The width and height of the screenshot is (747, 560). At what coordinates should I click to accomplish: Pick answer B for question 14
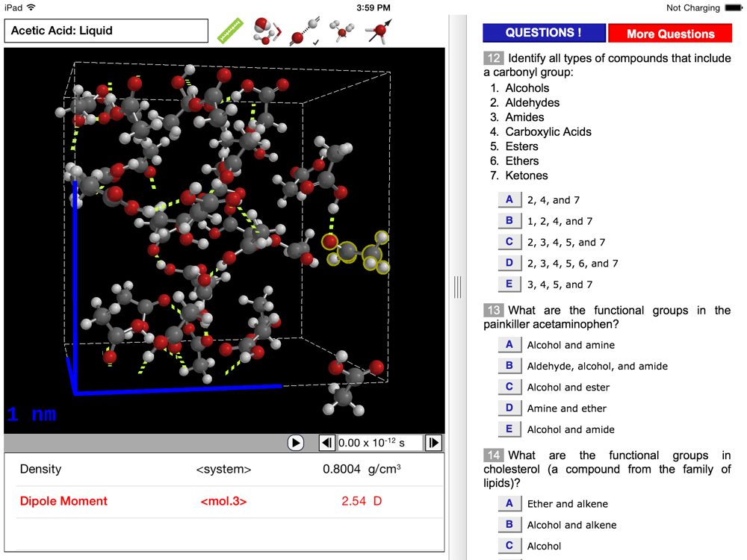pyautogui.click(x=509, y=525)
